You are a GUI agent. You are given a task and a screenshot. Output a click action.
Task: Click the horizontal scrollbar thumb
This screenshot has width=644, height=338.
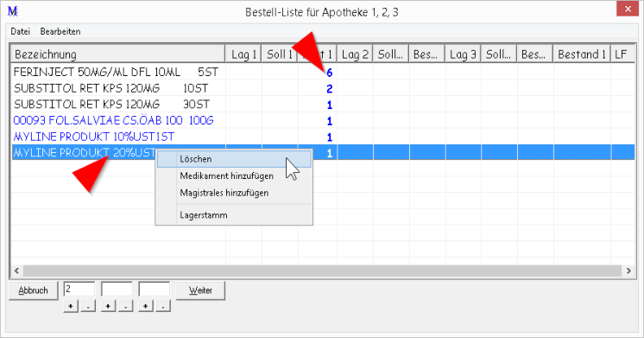(322, 271)
